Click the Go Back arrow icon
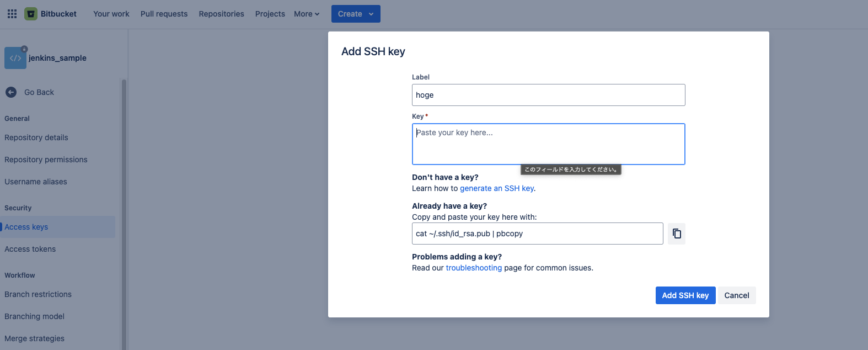 click(11, 92)
